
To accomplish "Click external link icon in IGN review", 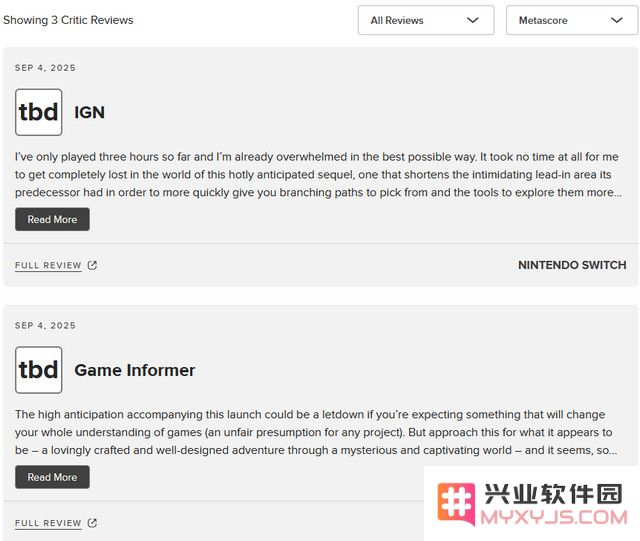I will pos(93,266).
